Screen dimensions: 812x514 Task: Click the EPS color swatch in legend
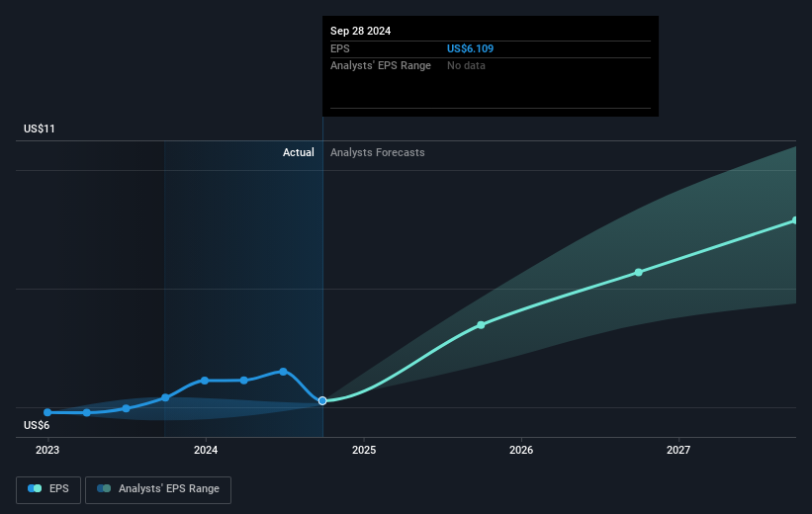pyautogui.click(x=35, y=488)
